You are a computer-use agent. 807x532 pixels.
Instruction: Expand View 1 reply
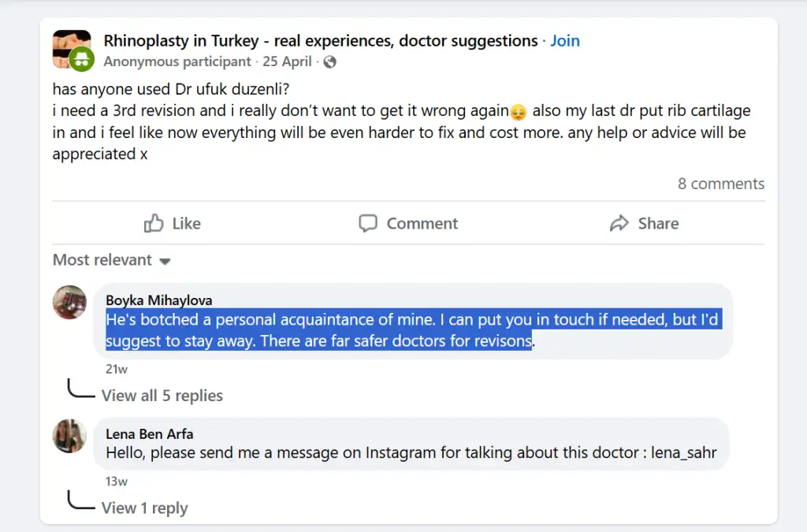[144, 508]
